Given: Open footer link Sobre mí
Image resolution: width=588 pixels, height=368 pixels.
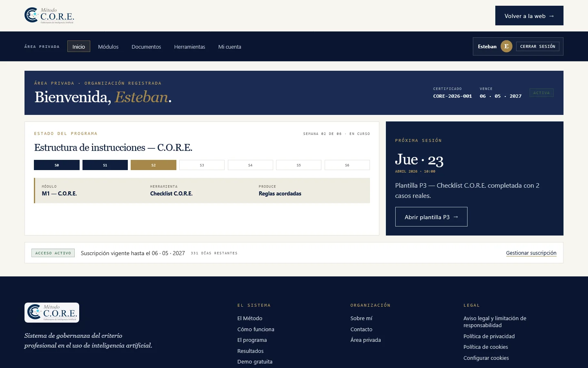Looking at the screenshot, I should click(361, 318).
